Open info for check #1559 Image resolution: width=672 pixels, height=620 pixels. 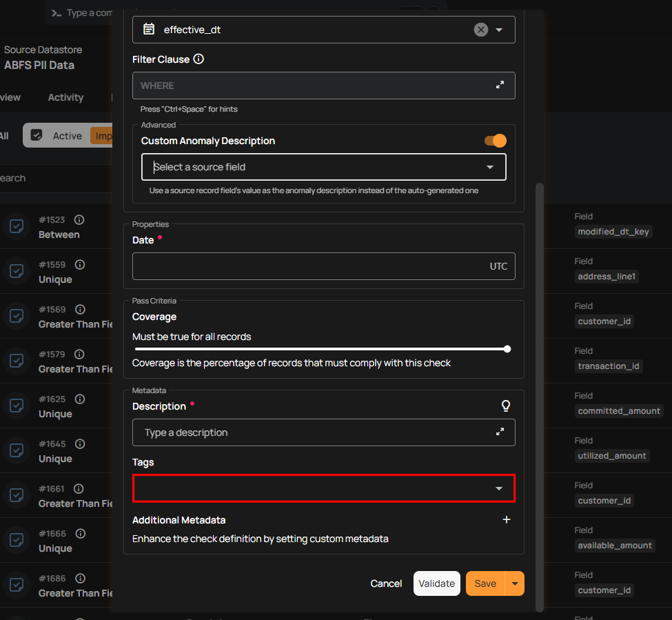[x=80, y=265]
